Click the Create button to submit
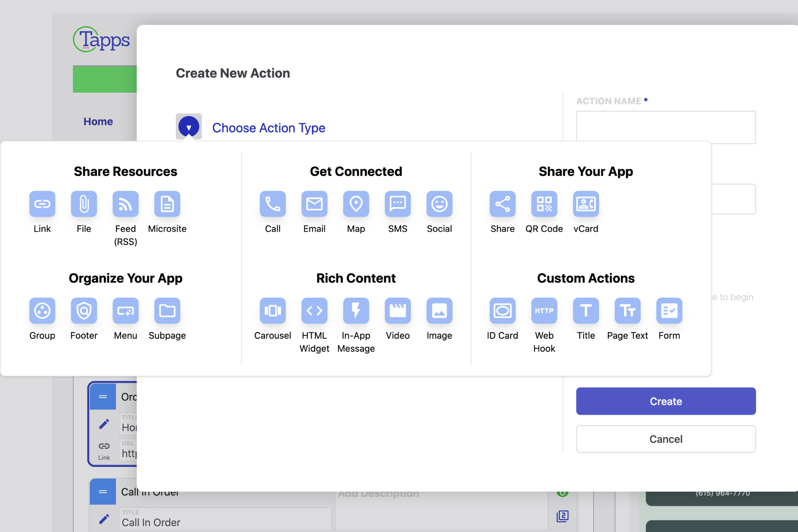Screen dimensions: 798x532 pyautogui.click(x=666, y=401)
